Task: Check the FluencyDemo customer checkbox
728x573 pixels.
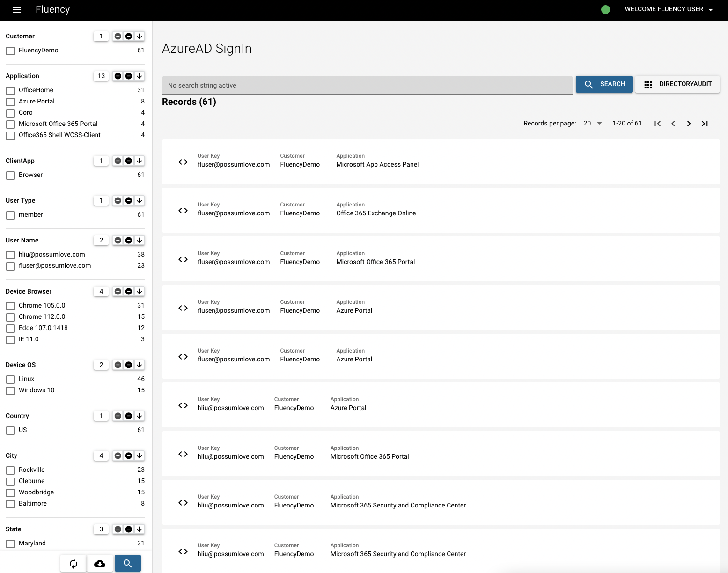Action: (x=10, y=51)
